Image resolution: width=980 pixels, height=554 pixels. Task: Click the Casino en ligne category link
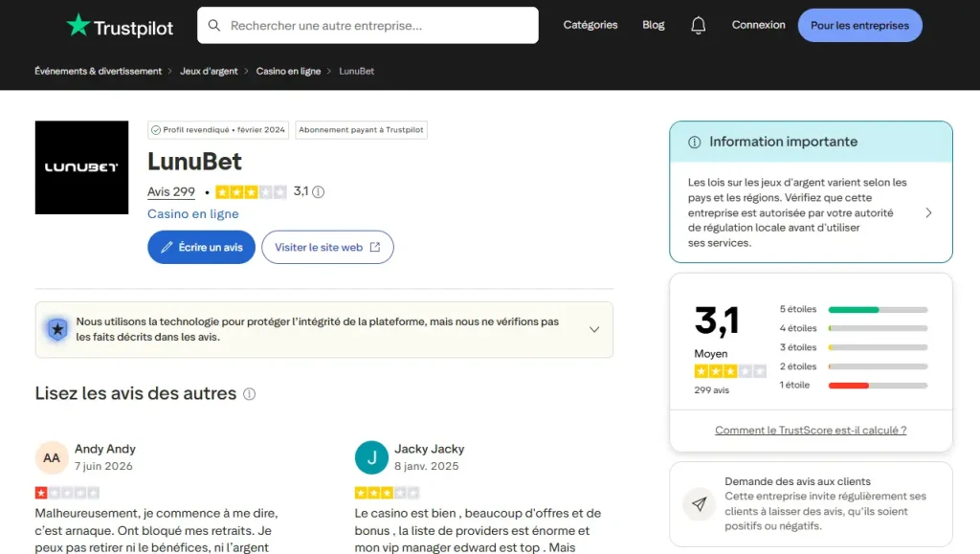[193, 213]
